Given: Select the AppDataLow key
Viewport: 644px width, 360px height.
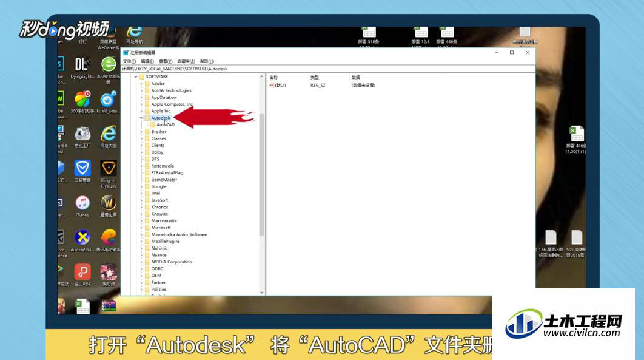Looking at the screenshot, I should click(x=164, y=97).
